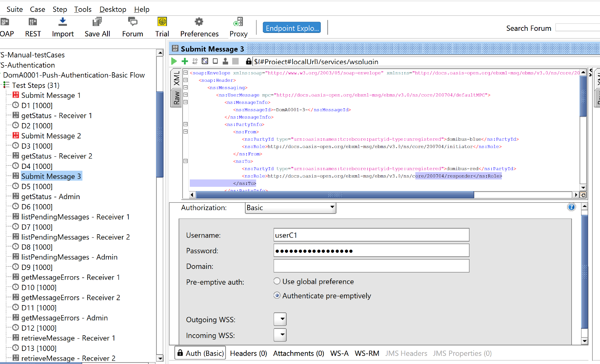
Task: Open the Outgoing WSS dropdown
Action: pos(280,319)
